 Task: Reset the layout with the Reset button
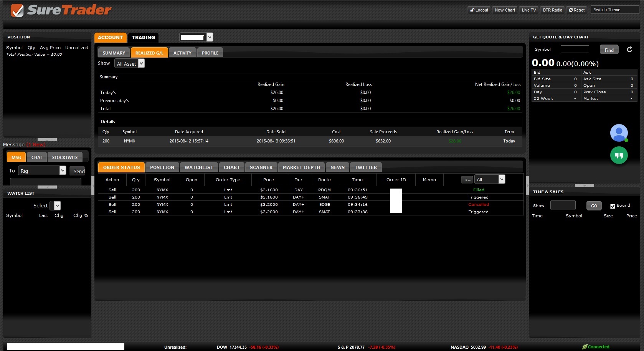tap(577, 10)
